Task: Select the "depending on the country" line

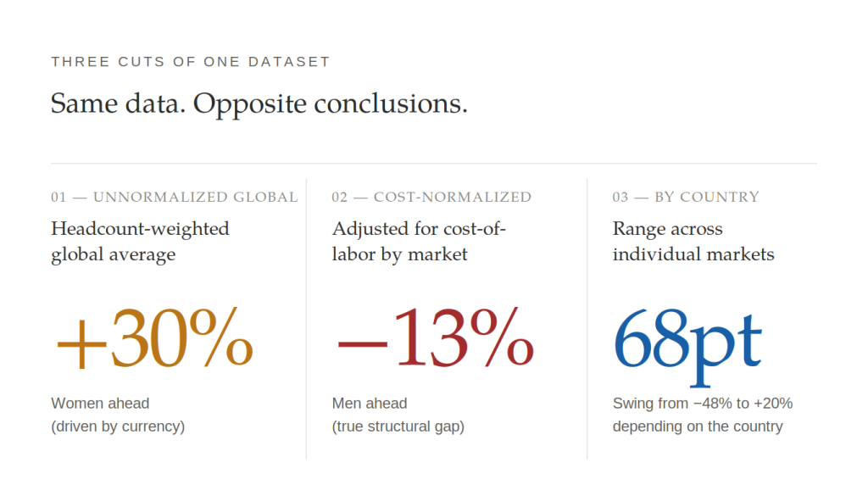Action: pos(698,426)
